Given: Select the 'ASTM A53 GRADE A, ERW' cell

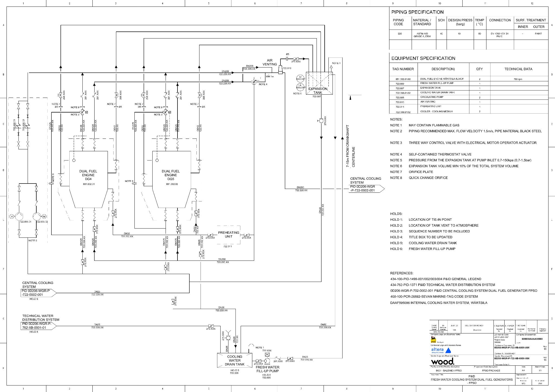Looking at the screenshot, I should 422,35.
